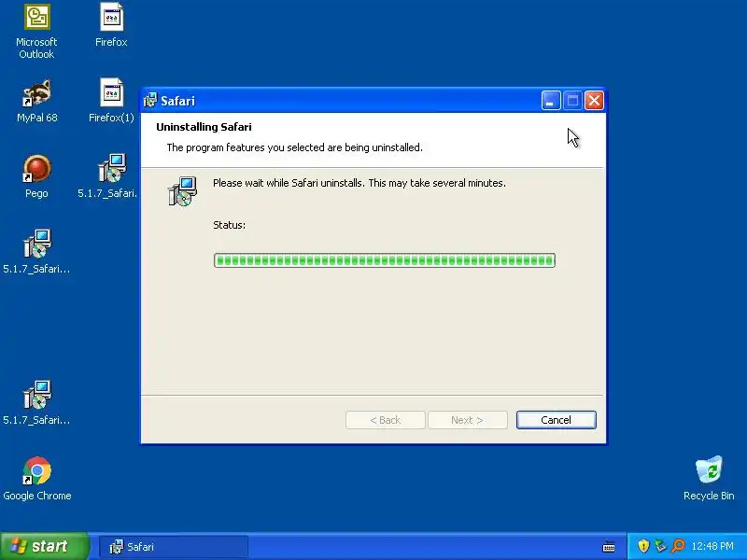The height and width of the screenshot is (560, 747).
Task: Click the 'Uninstalling Safari' heading
Action: pos(204,127)
